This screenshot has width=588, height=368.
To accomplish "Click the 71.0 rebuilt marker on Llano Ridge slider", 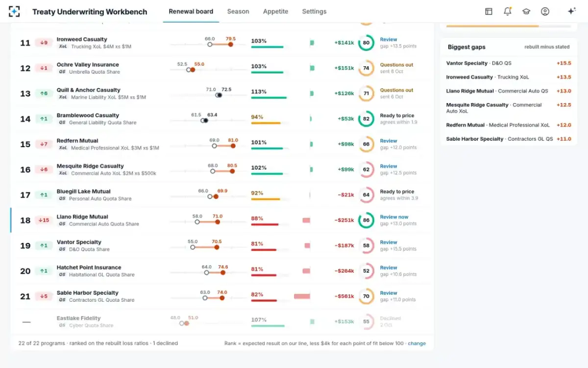I will point(218,222).
